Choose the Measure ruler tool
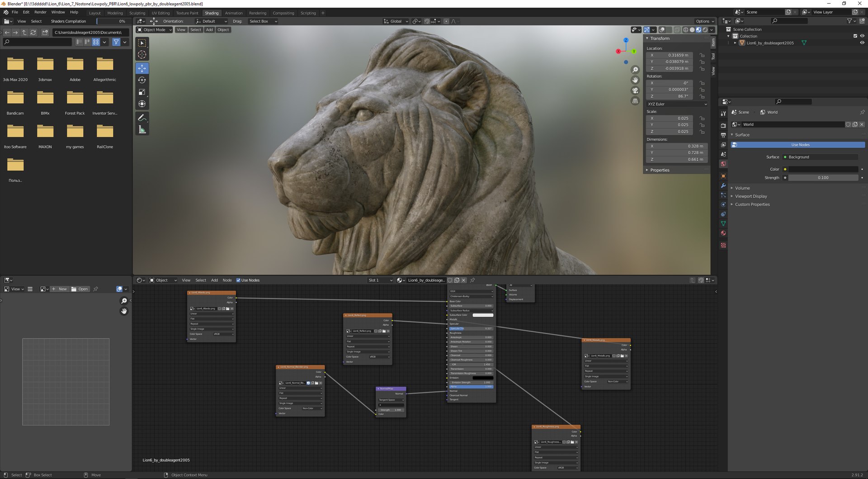The image size is (868, 479). pyautogui.click(x=142, y=130)
